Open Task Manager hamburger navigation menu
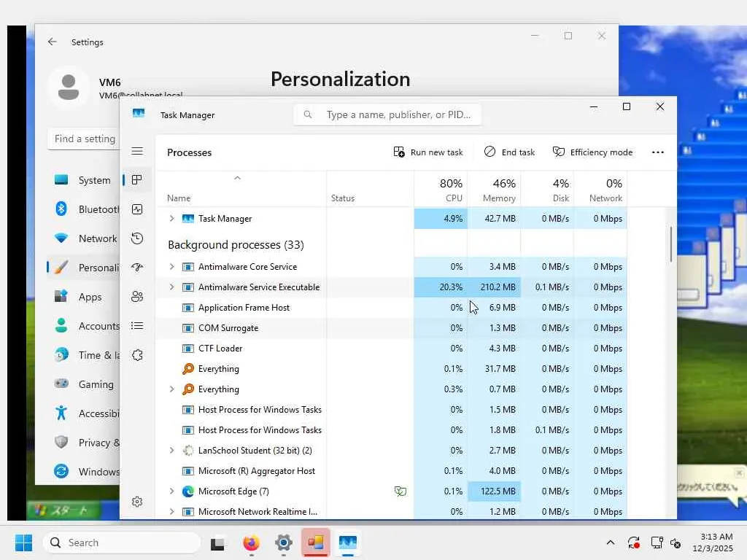The image size is (747, 560). (137, 152)
